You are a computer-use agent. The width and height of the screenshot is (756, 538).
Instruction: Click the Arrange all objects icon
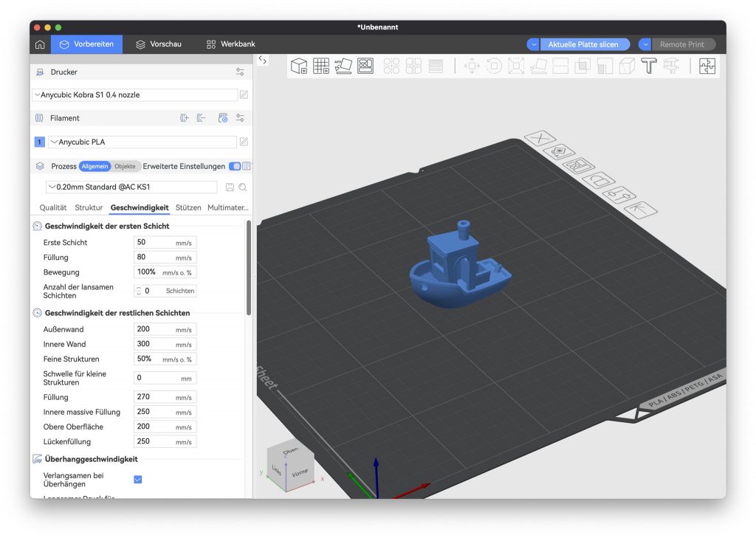(x=365, y=66)
